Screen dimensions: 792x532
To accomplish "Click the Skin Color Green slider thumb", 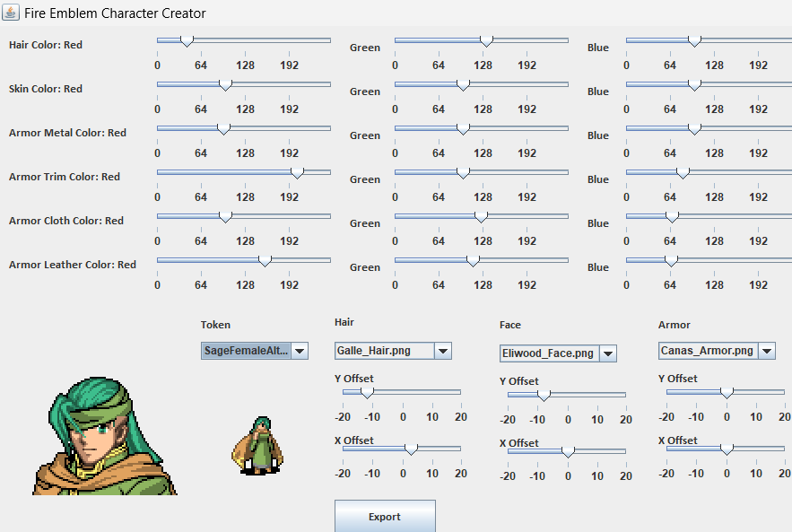I will coord(463,85).
